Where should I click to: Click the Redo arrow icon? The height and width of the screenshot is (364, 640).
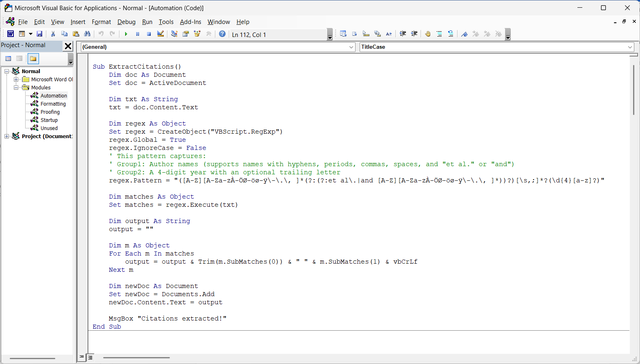(x=112, y=34)
